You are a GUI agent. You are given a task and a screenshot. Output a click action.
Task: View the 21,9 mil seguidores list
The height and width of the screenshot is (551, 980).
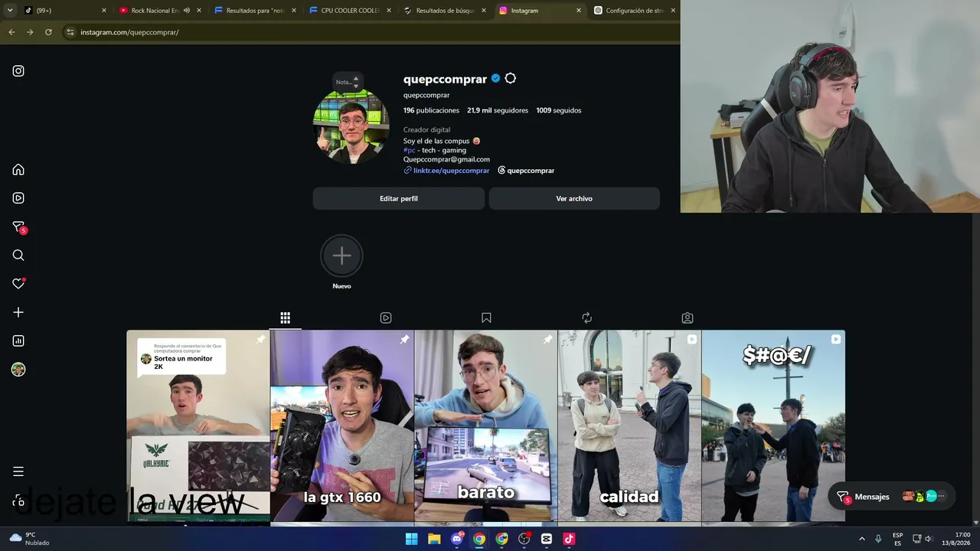[x=498, y=111]
